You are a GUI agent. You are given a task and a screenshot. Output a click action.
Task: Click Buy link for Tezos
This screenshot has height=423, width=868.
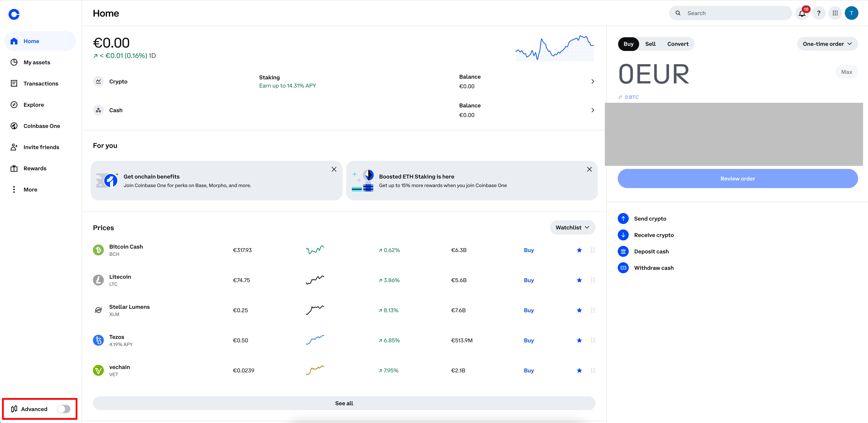click(x=529, y=340)
